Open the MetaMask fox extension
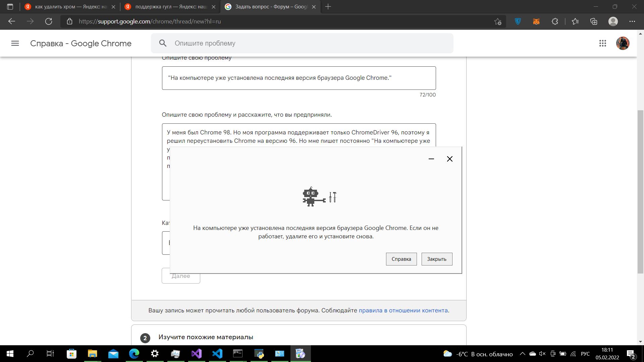This screenshot has height=362, width=644. [536, 21]
